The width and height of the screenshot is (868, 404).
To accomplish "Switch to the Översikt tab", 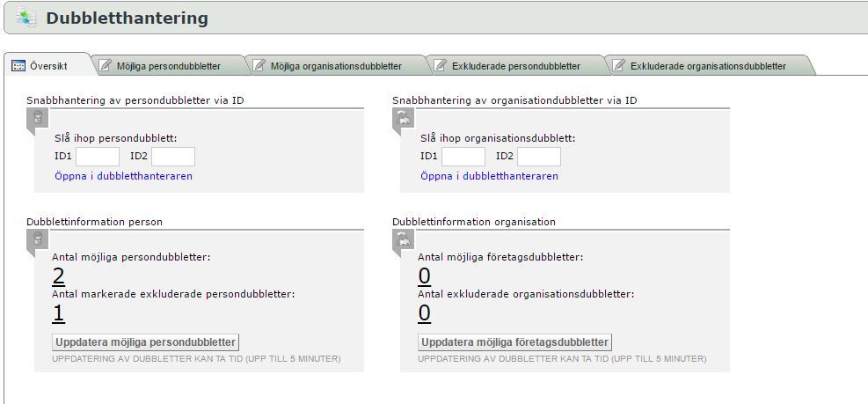I will point(47,66).
